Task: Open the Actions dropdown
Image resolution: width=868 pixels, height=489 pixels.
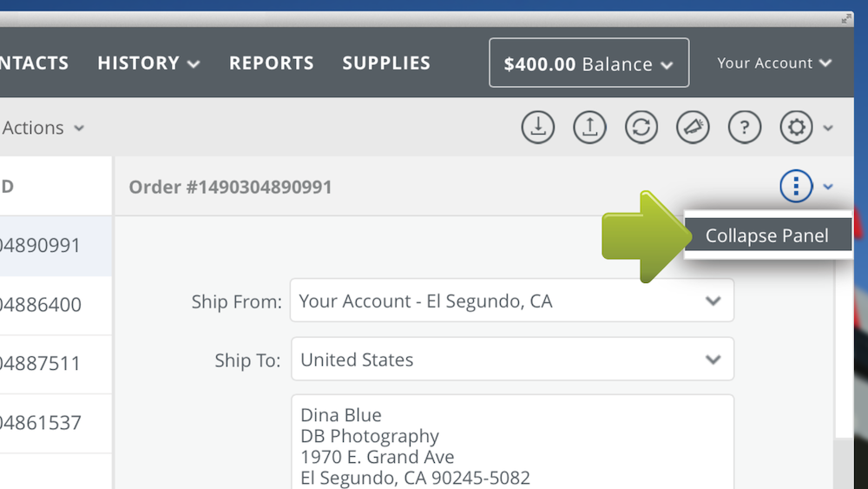Action: click(43, 128)
